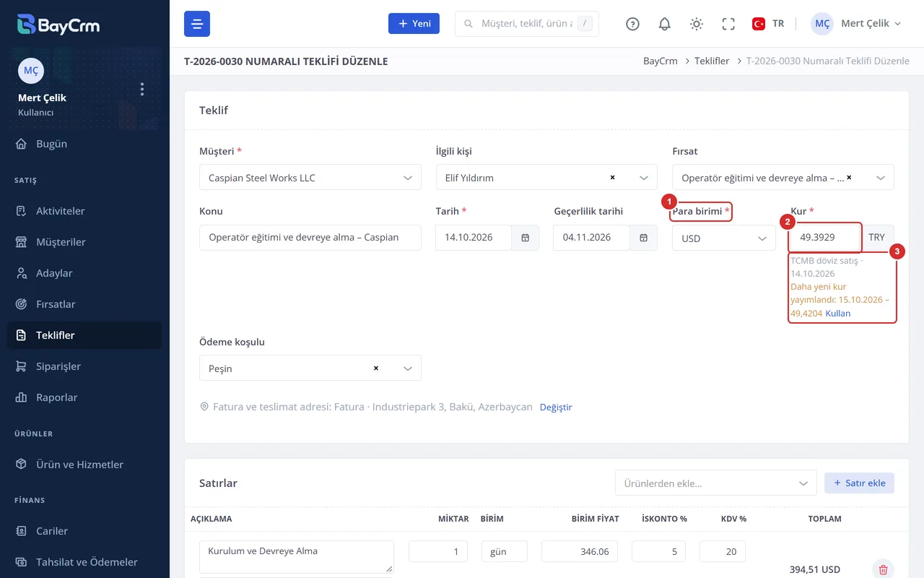Image resolution: width=924 pixels, height=578 pixels.
Task: Open Aktiviteler in the sidebar
Action: click(x=84, y=211)
